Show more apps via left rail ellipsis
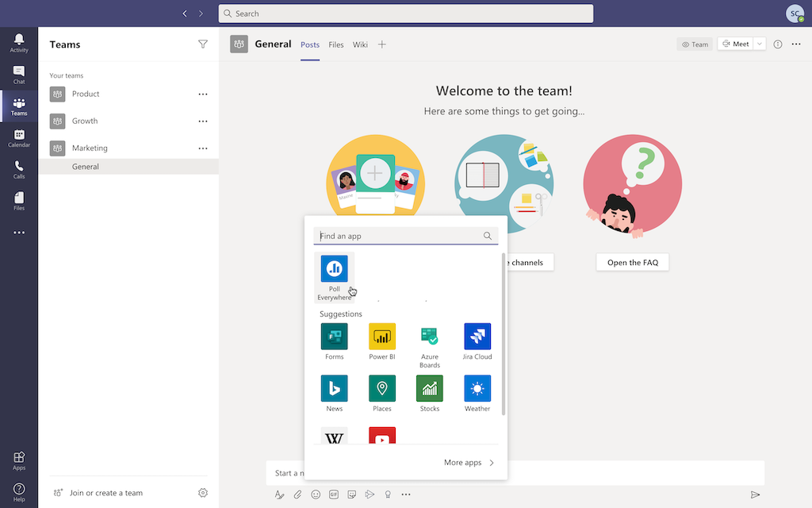Image resolution: width=812 pixels, height=508 pixels. click(x=19, y=233)
